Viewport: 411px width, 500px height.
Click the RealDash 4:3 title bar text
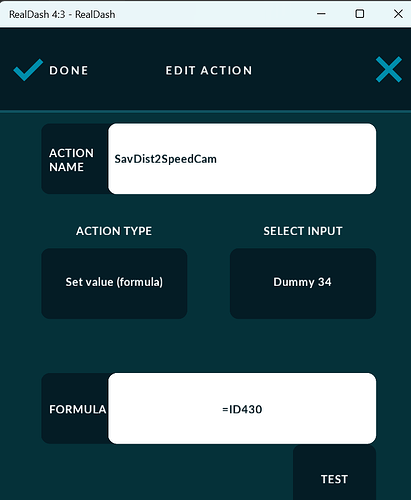click(62, 14)
